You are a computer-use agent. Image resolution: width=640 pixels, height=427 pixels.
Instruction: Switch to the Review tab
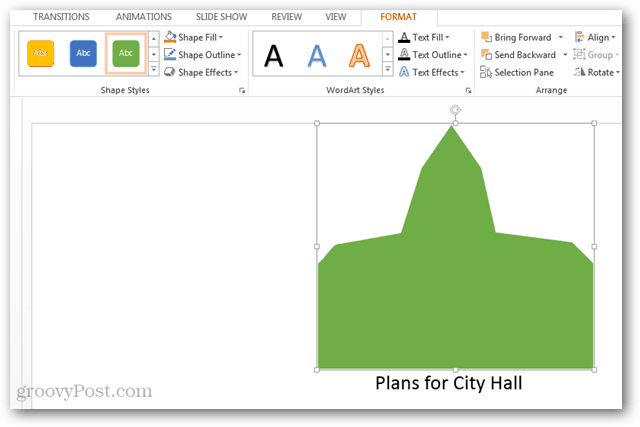[287, 17]
